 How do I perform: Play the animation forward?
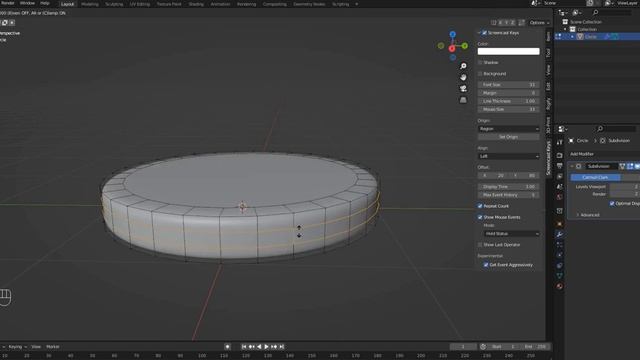[267, 347]
